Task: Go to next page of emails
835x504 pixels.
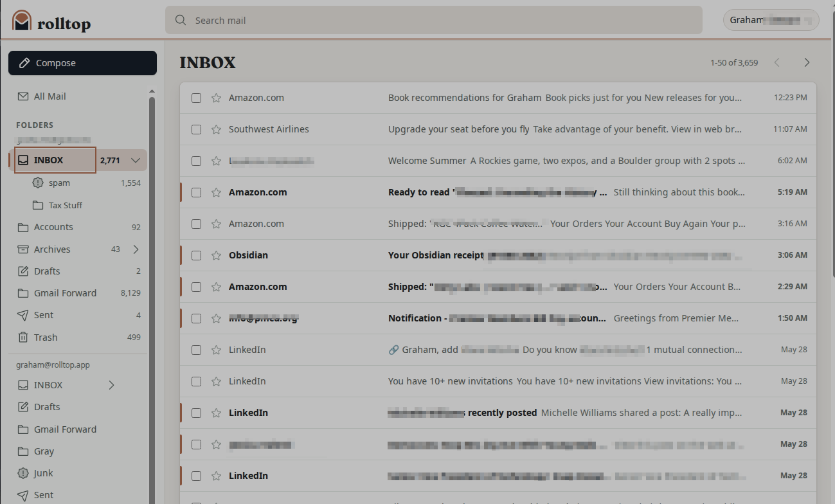Action: click(x=807, y=62)
